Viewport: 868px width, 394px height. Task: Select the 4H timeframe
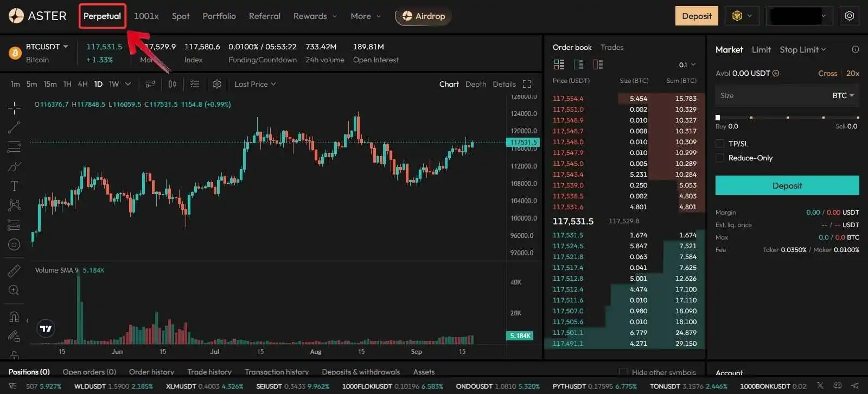(82, 84)
